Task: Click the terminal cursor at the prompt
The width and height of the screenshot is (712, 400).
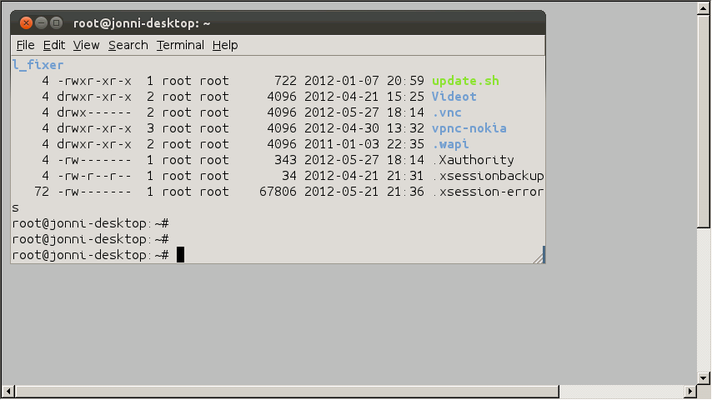Action: click(180, 255)
